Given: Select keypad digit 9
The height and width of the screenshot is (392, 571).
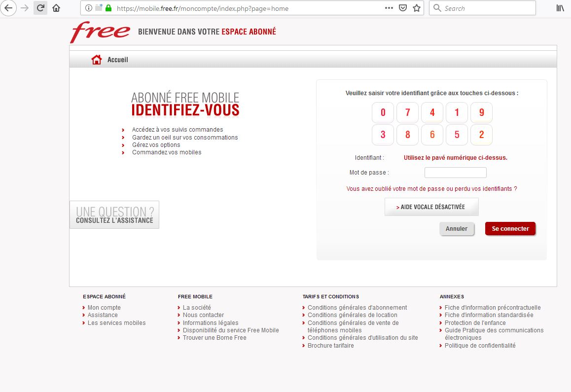Looking at the screenshot, I should (481, 112).
